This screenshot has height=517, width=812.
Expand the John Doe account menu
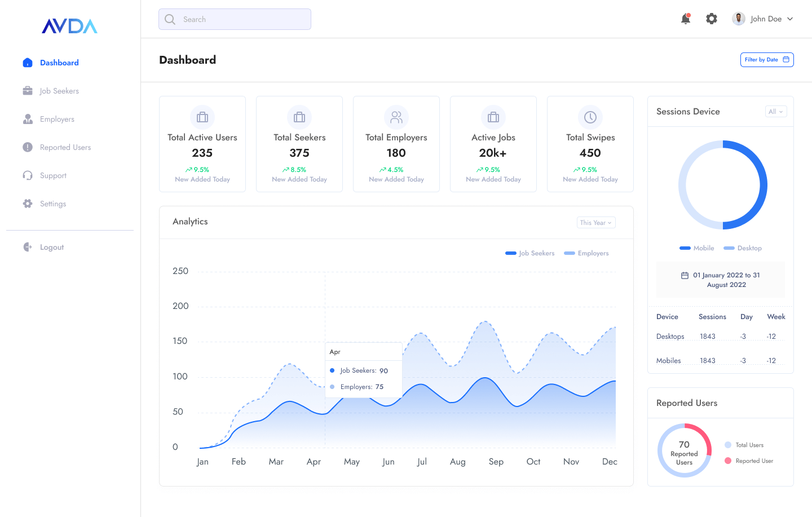click(790, 19)
